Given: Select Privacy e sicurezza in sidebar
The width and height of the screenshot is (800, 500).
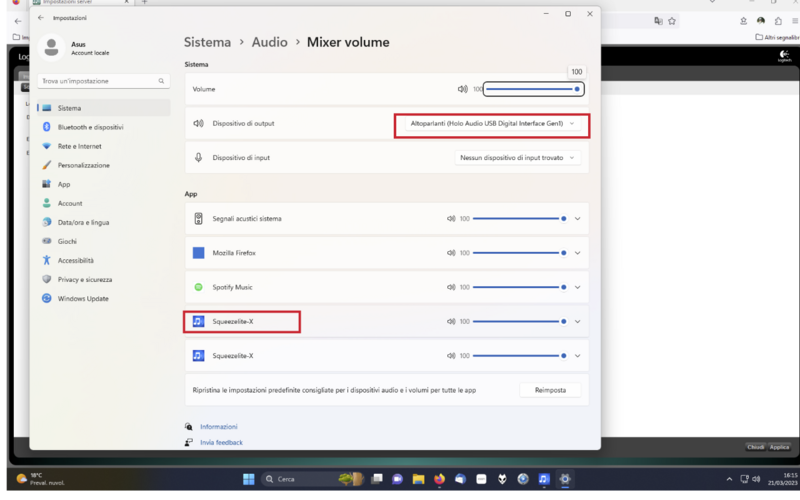Looking at the screenshot, I should [x=84, y=279].
